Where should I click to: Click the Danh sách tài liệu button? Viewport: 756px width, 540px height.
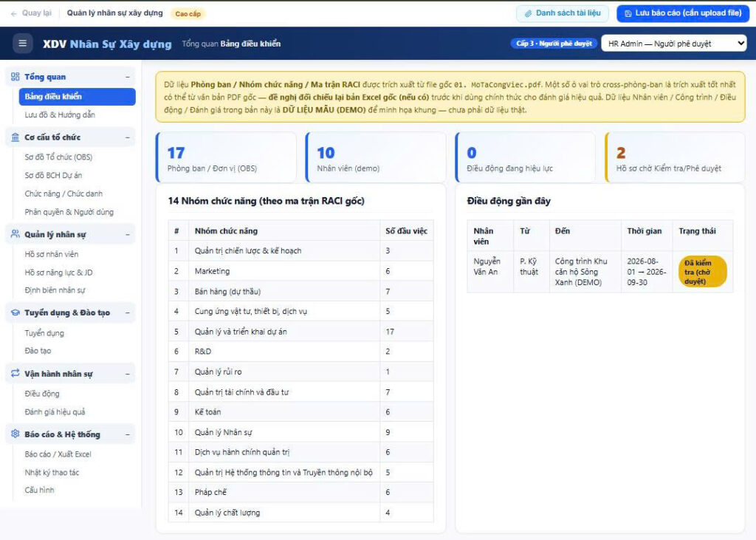point(563,13)
